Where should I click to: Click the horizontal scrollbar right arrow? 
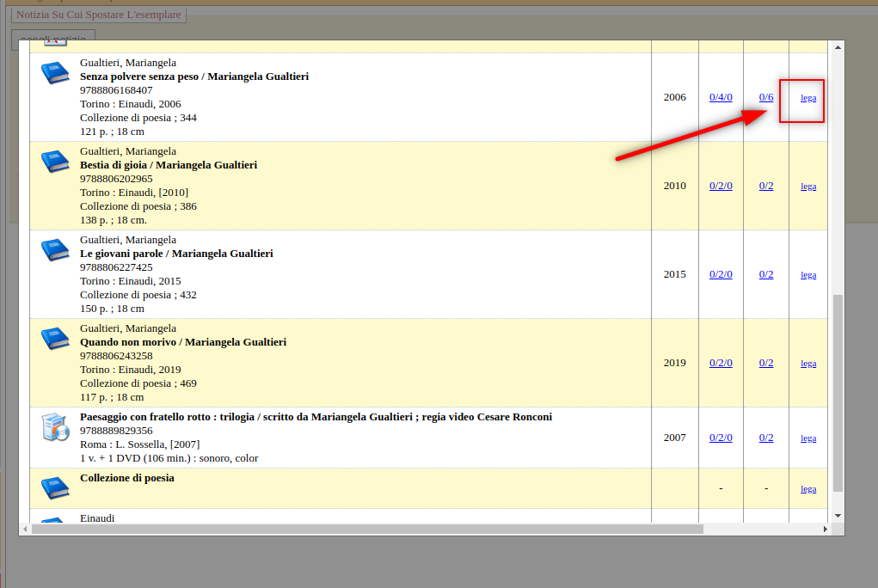click(825, 530)
